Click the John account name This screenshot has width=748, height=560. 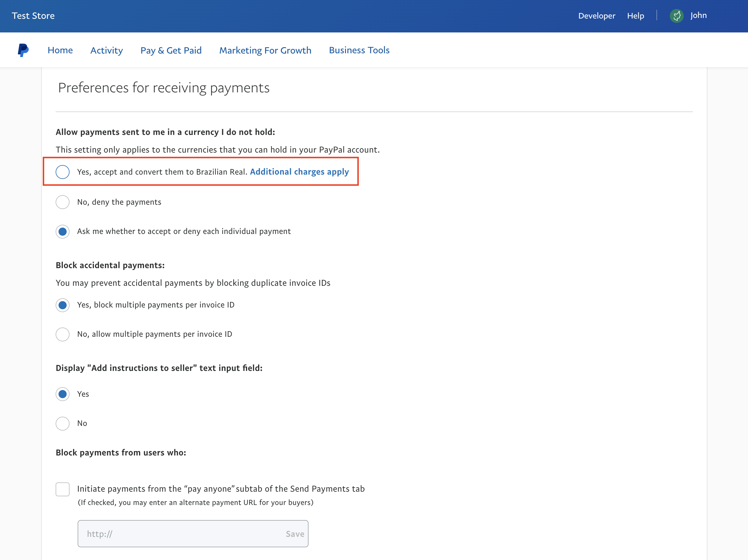click(x=698, y=15)
